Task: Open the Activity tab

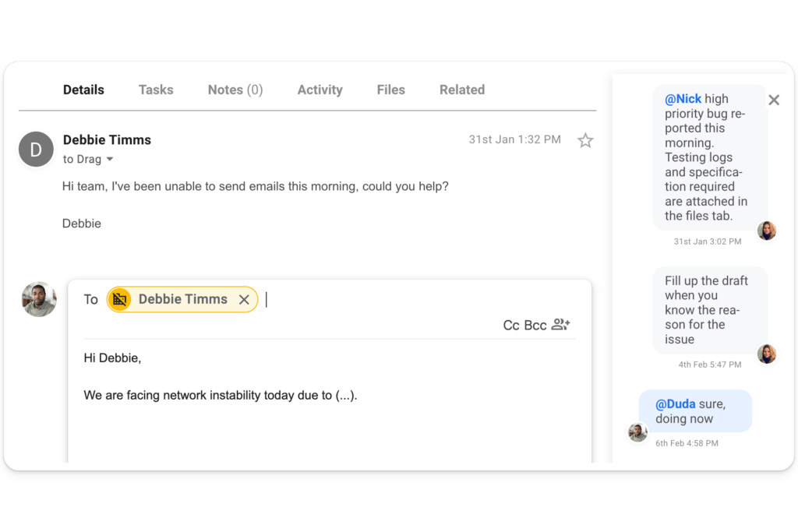Action: [320, 90]
